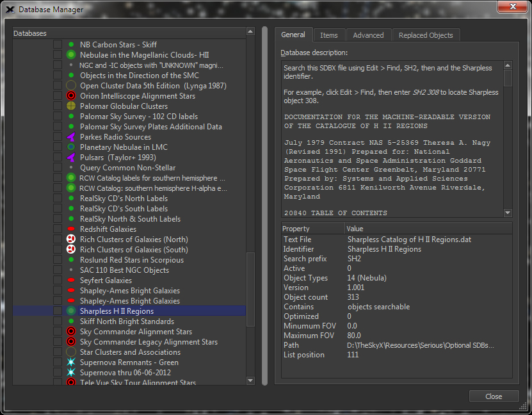Select the Pulsars (Taylor+ 1993) row
Viewport: 532px width, 415px height.
tap(118, 157)
